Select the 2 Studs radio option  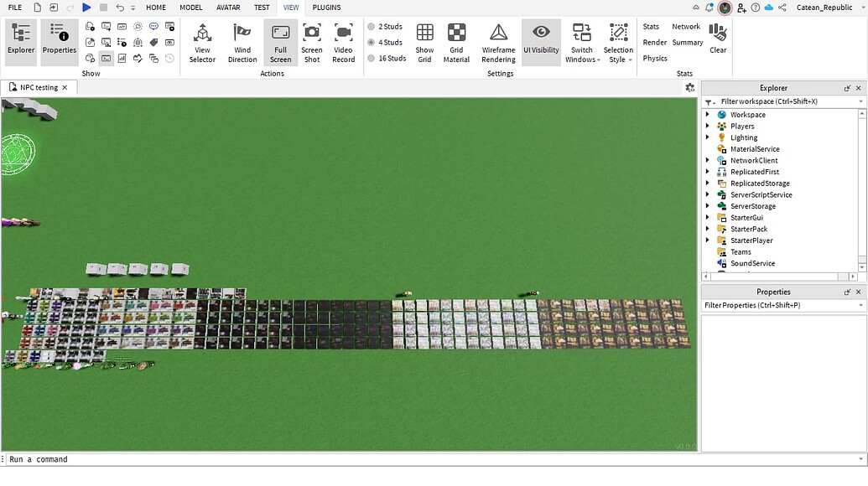coord(385,27)
